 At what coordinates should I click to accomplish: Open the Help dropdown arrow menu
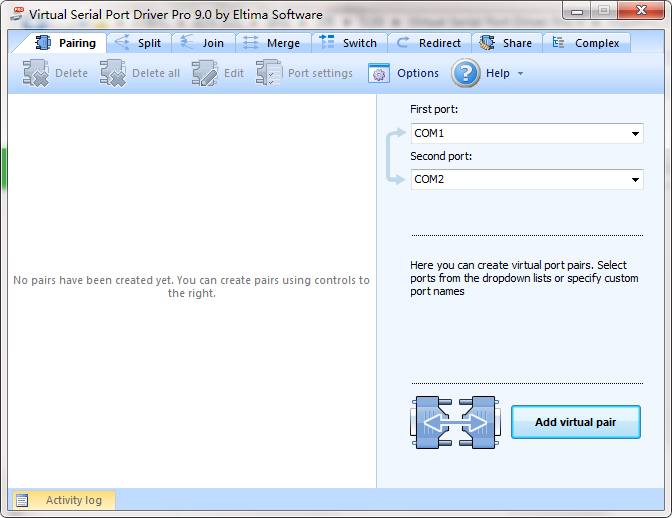(x=520, y=74)
